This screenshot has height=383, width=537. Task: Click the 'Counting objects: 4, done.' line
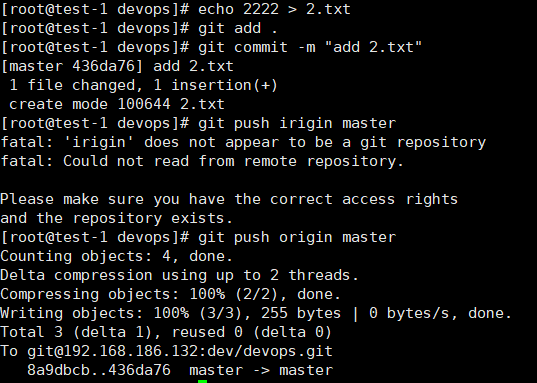(116, 256)
